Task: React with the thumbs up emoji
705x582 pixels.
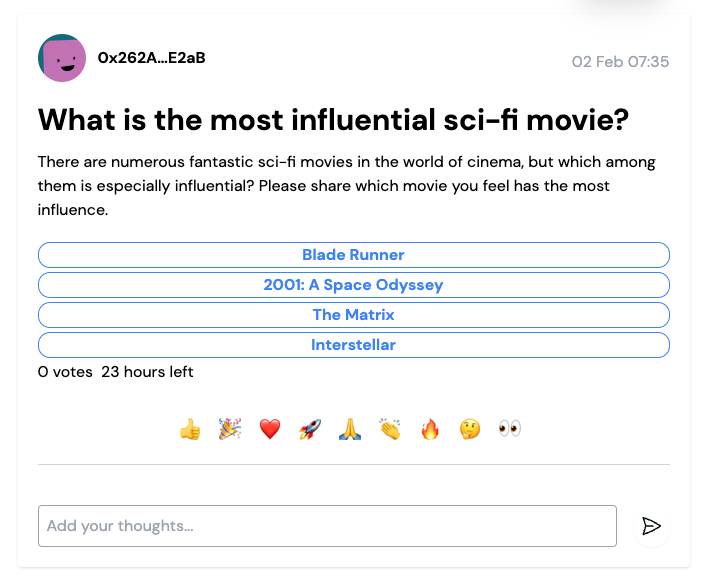Action: (190, 429)
